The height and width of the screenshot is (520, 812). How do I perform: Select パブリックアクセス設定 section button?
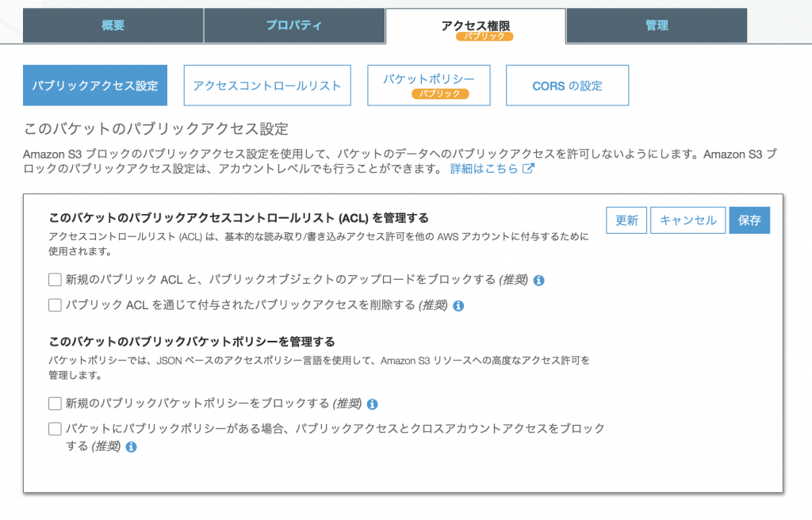click(95, 86)
